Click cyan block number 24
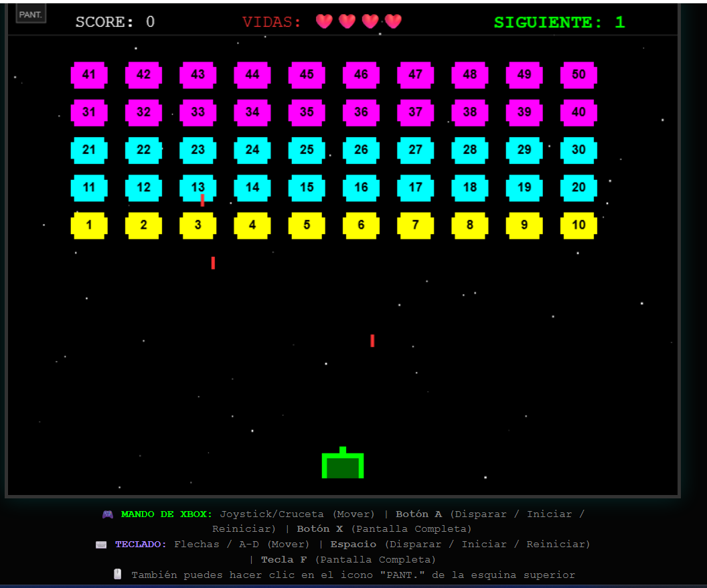Screen dimensions: 707x588 [x=252, y=150]
